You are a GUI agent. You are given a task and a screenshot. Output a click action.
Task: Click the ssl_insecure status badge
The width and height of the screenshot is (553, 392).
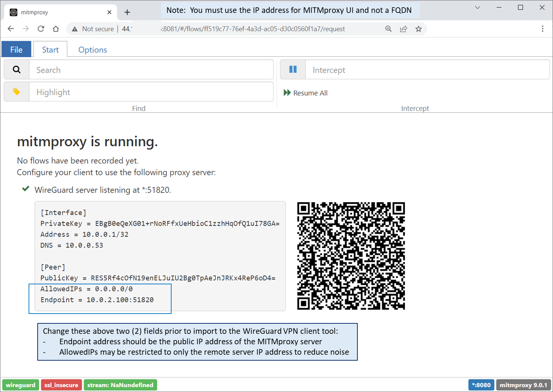(x=61, y=385)
